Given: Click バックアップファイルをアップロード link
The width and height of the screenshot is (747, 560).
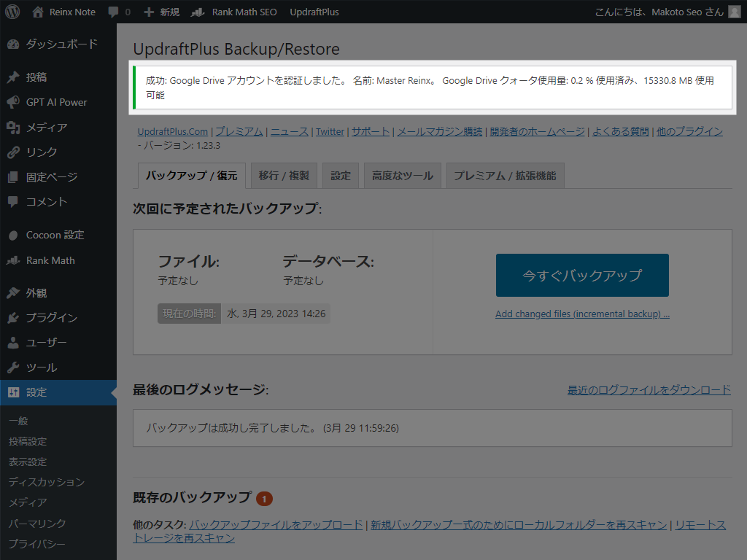Looking at the screenshot, I should [276, 525].
